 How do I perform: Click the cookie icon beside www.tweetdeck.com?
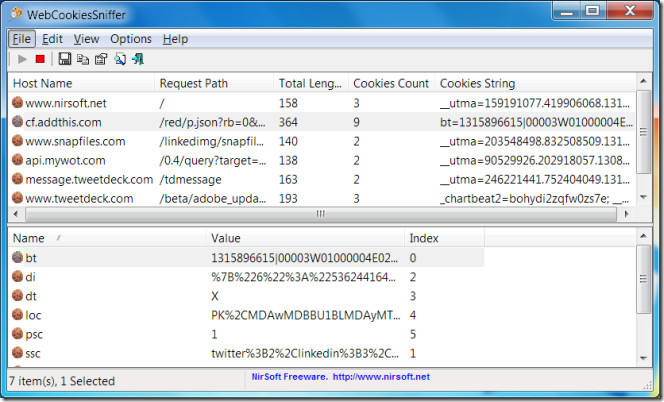(x=17, y=198)
